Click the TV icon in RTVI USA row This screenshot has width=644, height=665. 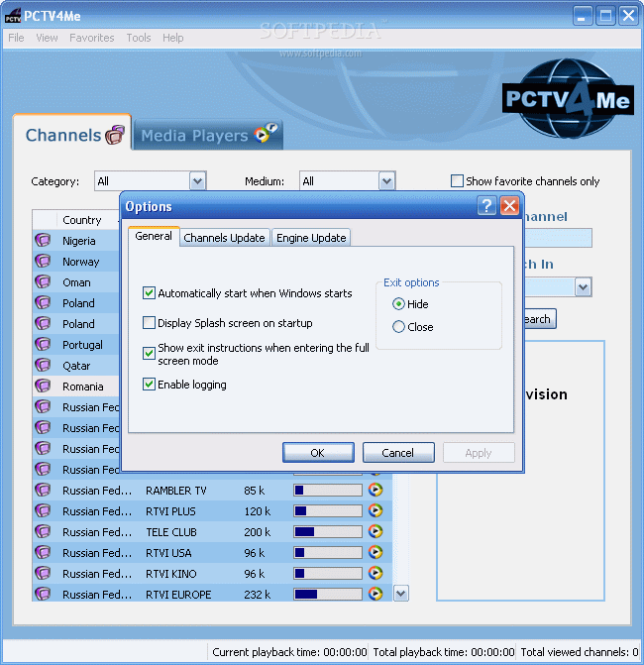pyautogui.click(x=43, y=553)
